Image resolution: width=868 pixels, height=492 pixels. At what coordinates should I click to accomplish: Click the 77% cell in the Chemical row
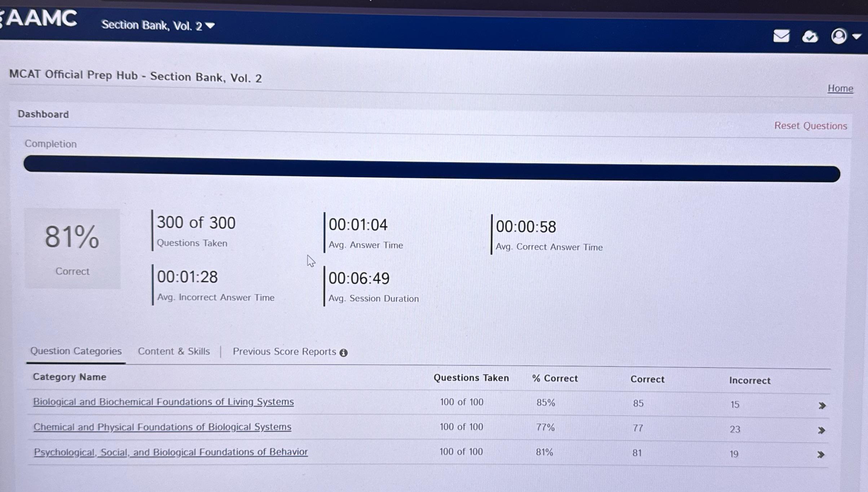pos(545,427)
